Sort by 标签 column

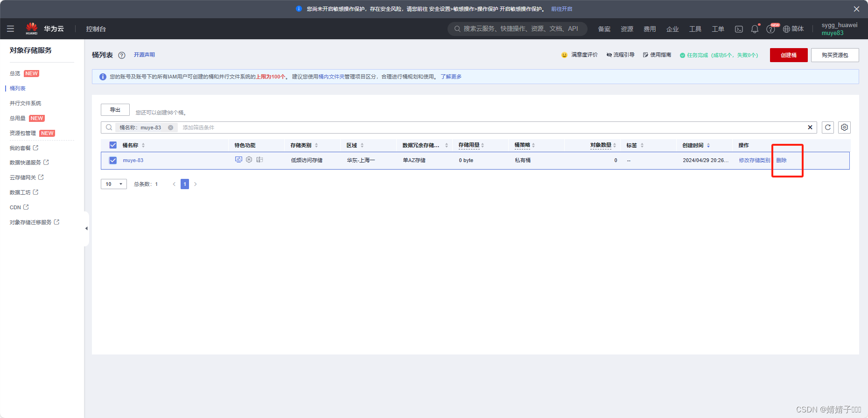point(642,145)
